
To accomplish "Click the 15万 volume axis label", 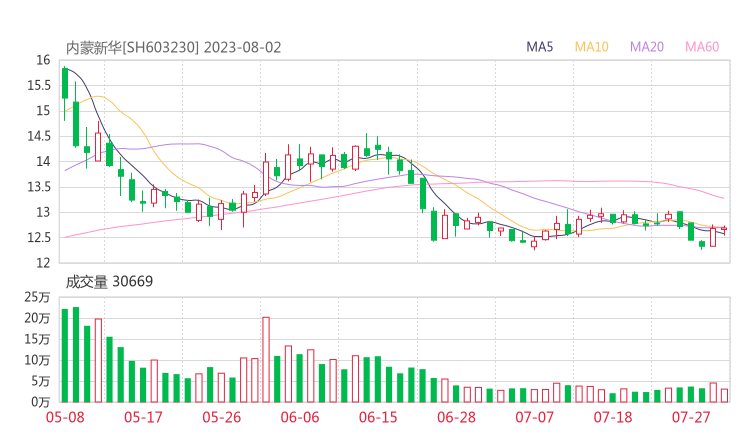I will (37, 339).
